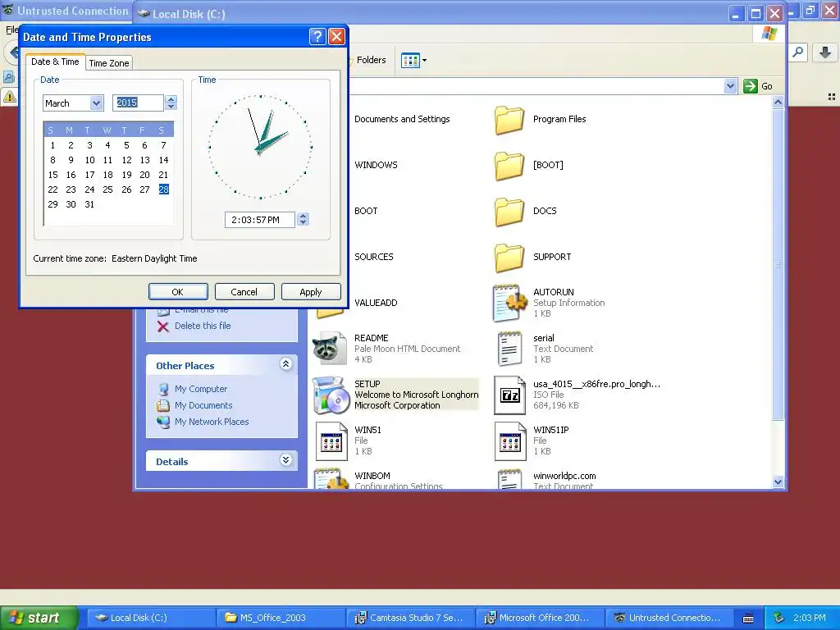Open the Program Files folder icon
Viewport: 840px width, 630px height.
pyautogui.click(x=509, y=120)
